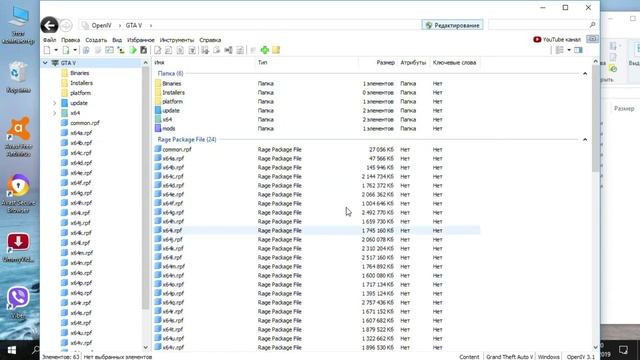Open the view mode dropdown arrow

coord(569,50)
